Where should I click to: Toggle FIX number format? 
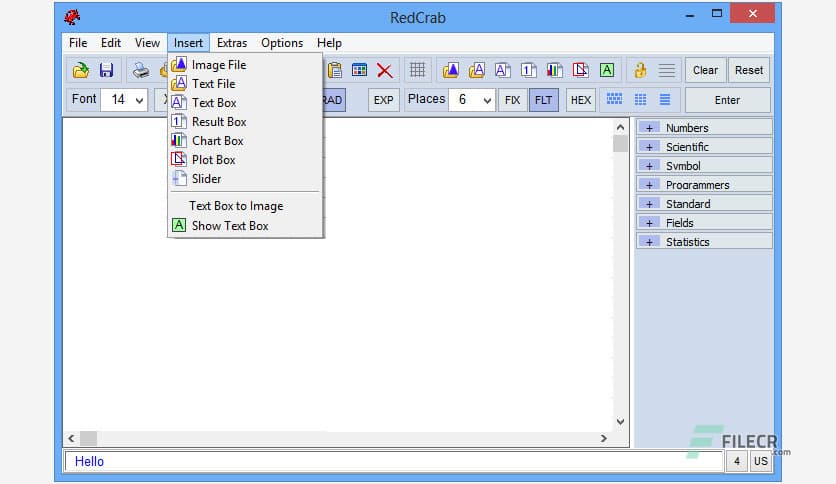[x=512, y=100]
